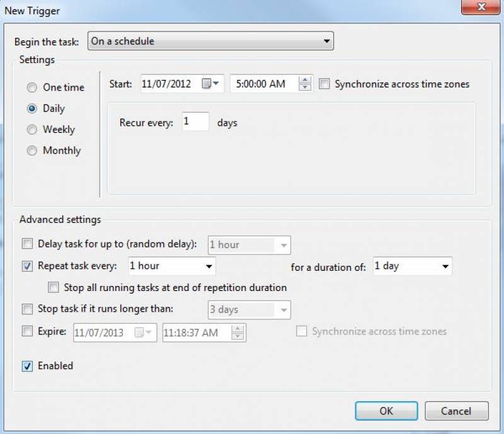Open the Start date calendar picker icon
The height and width of the screenshot is (434, 504).
click(x=210, y=84)
